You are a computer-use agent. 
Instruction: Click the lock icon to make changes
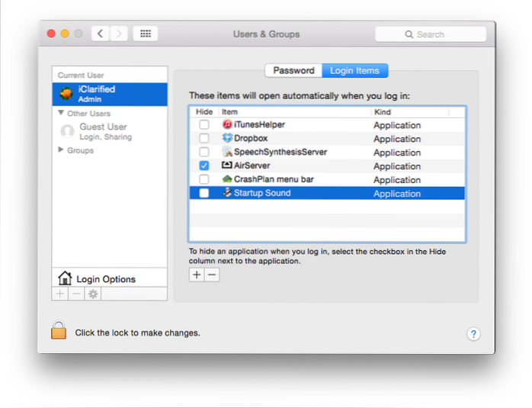(x=59, y=331)
